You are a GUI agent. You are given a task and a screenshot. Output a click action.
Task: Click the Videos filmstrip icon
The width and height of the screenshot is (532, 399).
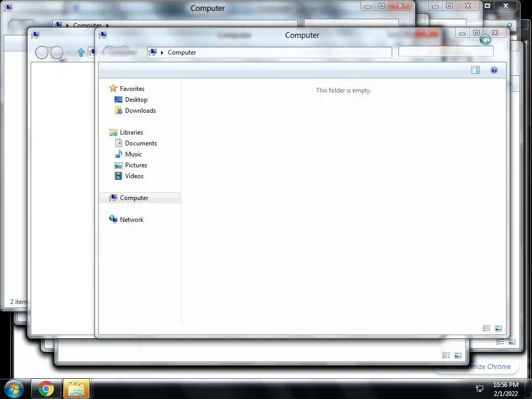[118, 176]
